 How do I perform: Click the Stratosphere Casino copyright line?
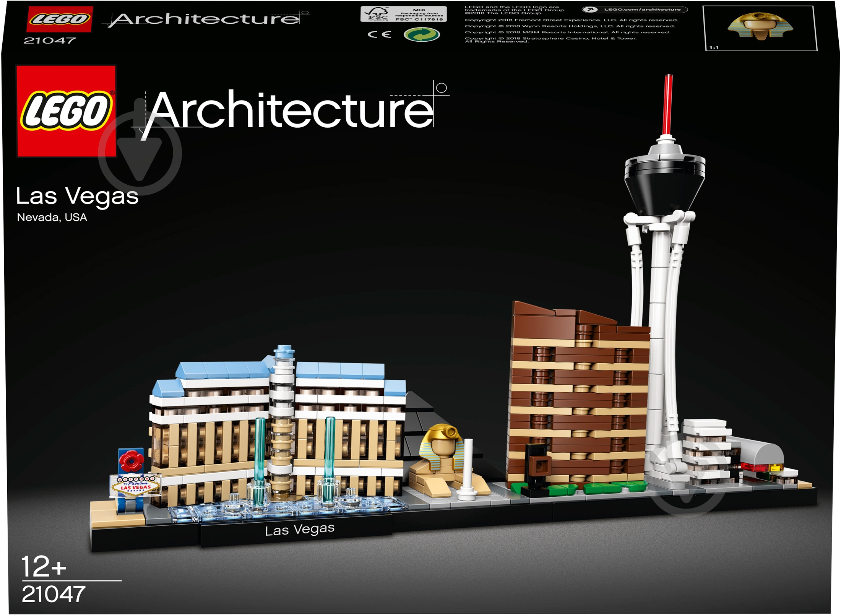550,40
